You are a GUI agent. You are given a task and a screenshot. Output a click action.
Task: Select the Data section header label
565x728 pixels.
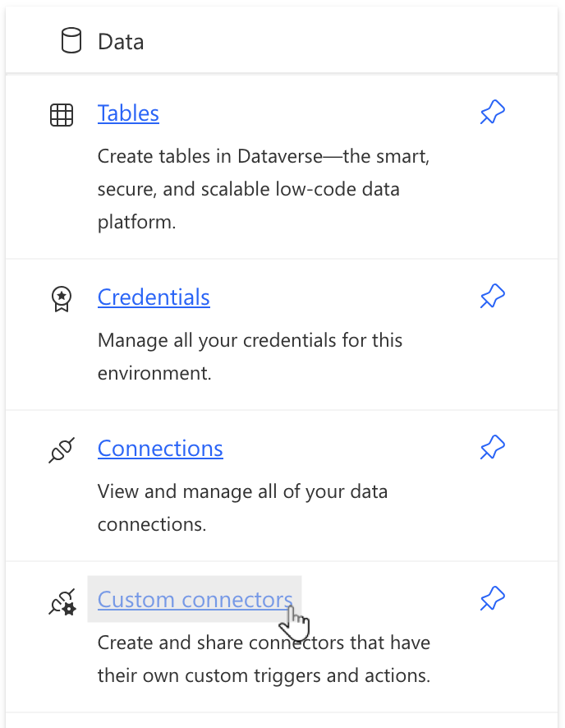(121, 41)
